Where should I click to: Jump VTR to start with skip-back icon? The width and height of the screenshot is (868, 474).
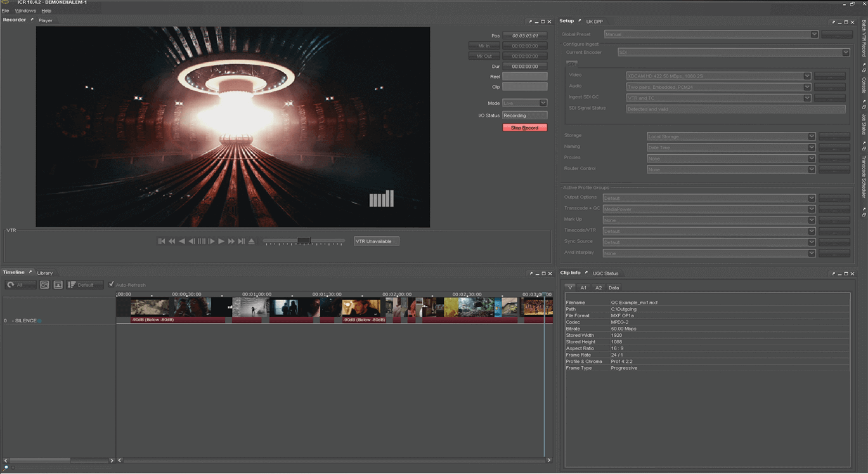[x=161, y=241]
